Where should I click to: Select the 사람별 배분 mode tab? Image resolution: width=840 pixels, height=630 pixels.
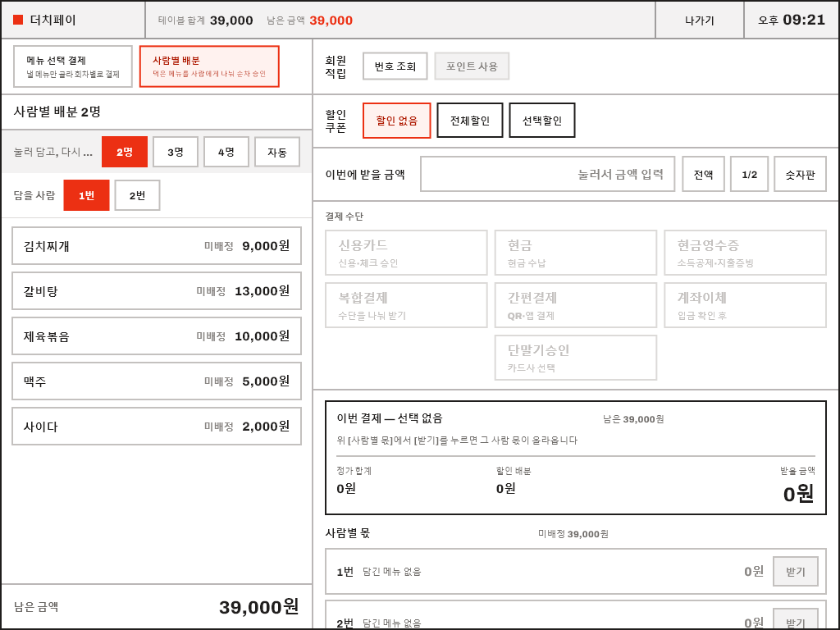coord(209,66)
